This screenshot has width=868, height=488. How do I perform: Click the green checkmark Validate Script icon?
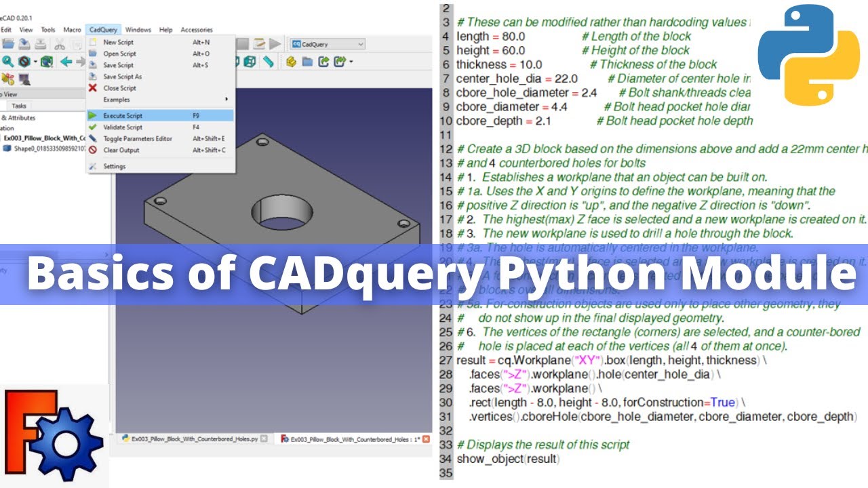pos(93,127)
